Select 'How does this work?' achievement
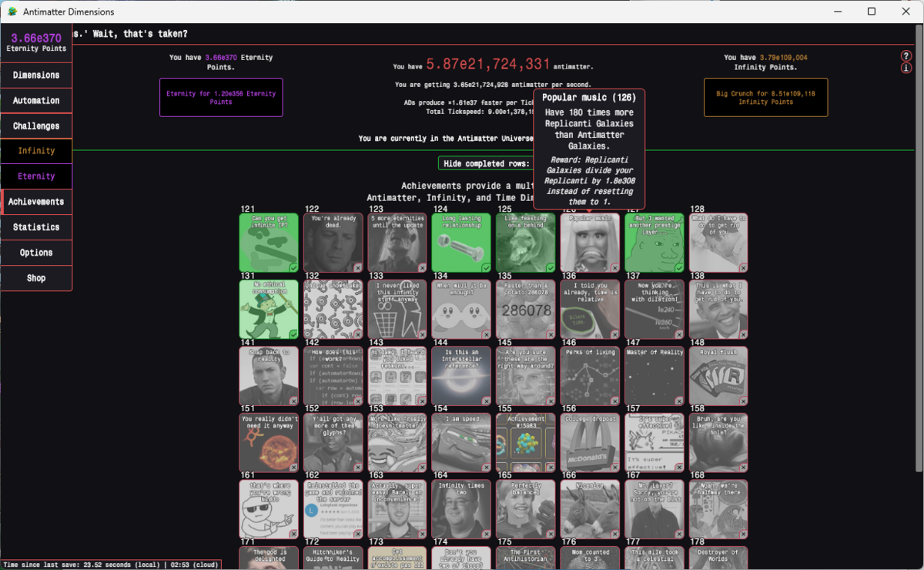 [333, 376]
